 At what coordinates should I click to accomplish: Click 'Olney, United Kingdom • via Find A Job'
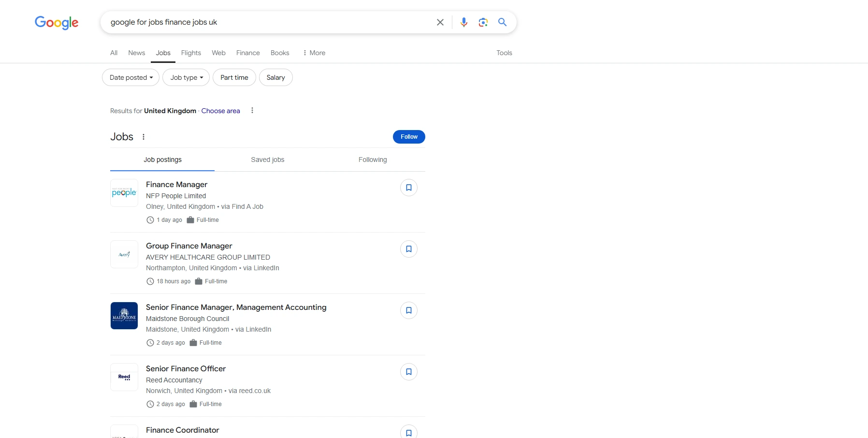click(x=205, y=206)
